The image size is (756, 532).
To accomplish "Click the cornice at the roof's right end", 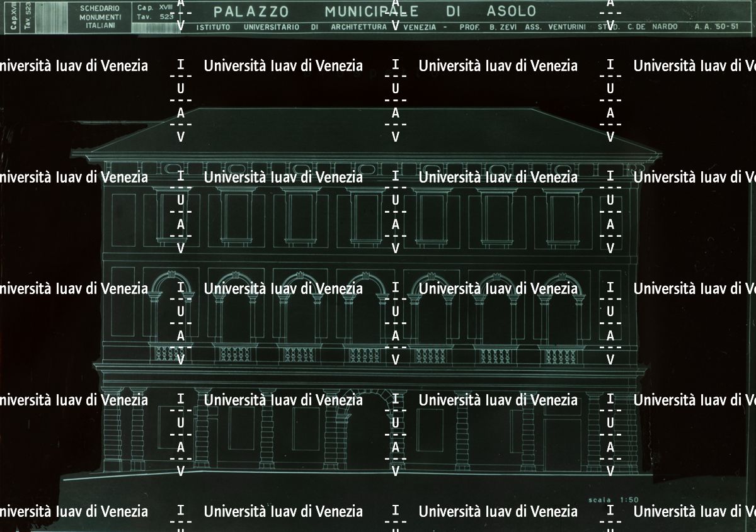I will coord(649,153).
